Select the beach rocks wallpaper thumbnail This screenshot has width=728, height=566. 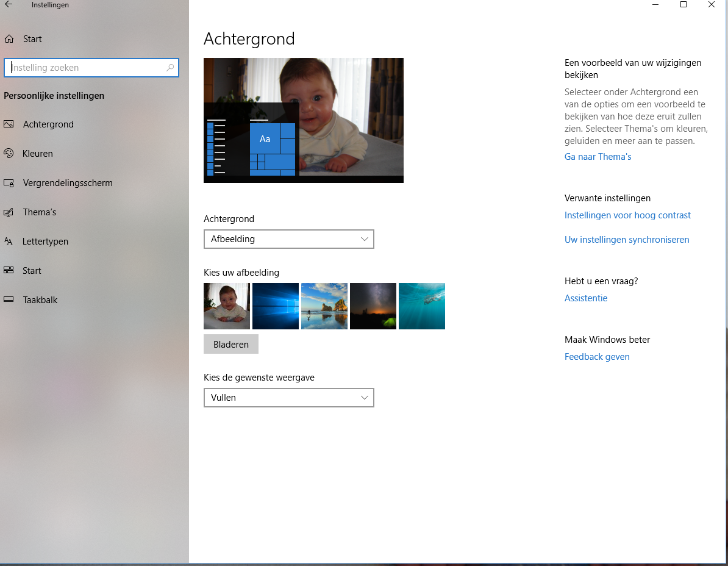324,306
